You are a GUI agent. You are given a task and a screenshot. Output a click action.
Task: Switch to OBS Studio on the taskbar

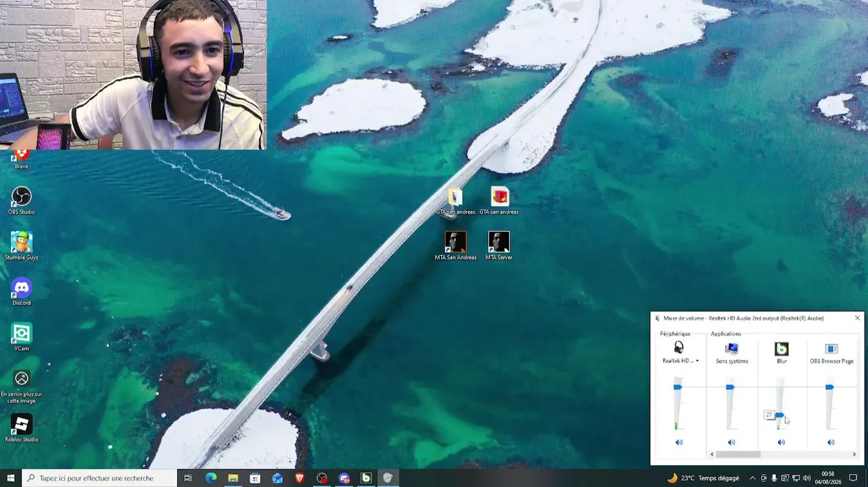coord(322,478)
